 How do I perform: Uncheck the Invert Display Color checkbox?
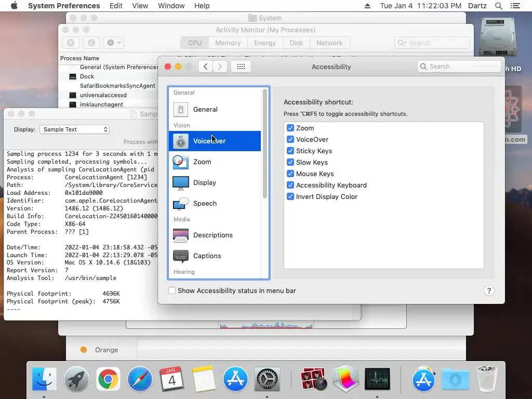[x=290, y=196]
